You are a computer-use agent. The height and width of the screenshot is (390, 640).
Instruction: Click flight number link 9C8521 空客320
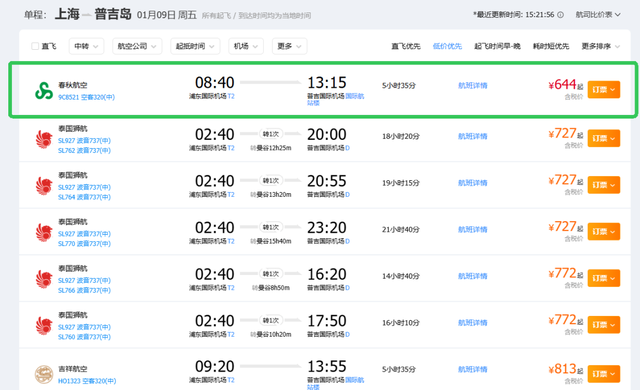(87, 97)
